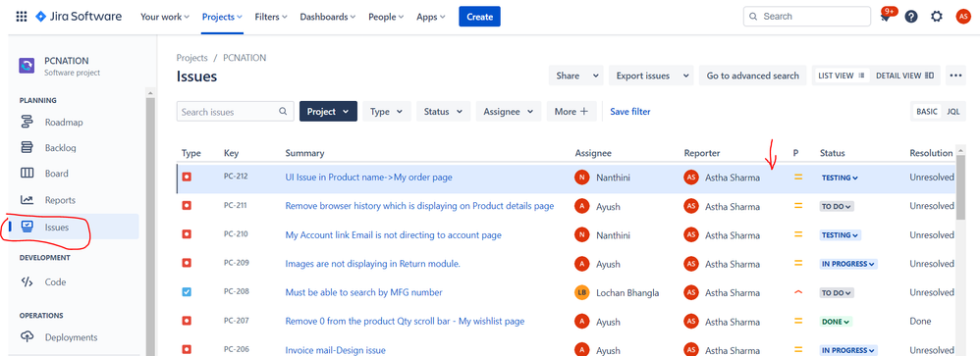980x356 pixels.
Task: Click the medium priority icon for PC-211
Action: coord(797,206)
